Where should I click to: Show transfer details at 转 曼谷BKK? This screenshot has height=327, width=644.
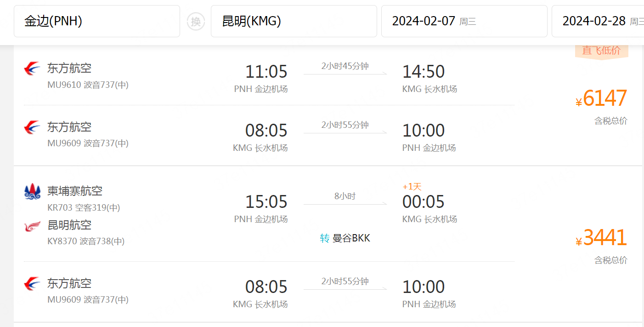(345, 238)
